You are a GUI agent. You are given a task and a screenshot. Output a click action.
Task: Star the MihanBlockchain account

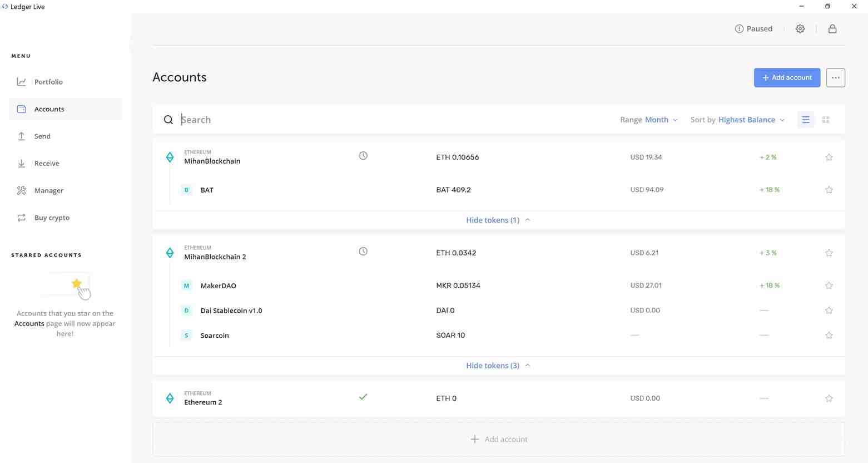point(829,157)
